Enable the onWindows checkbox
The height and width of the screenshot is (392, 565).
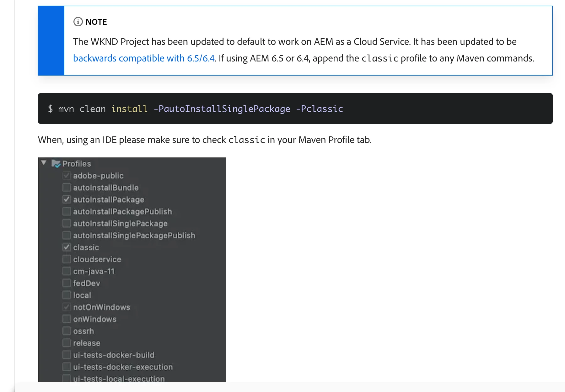(67, 319)
